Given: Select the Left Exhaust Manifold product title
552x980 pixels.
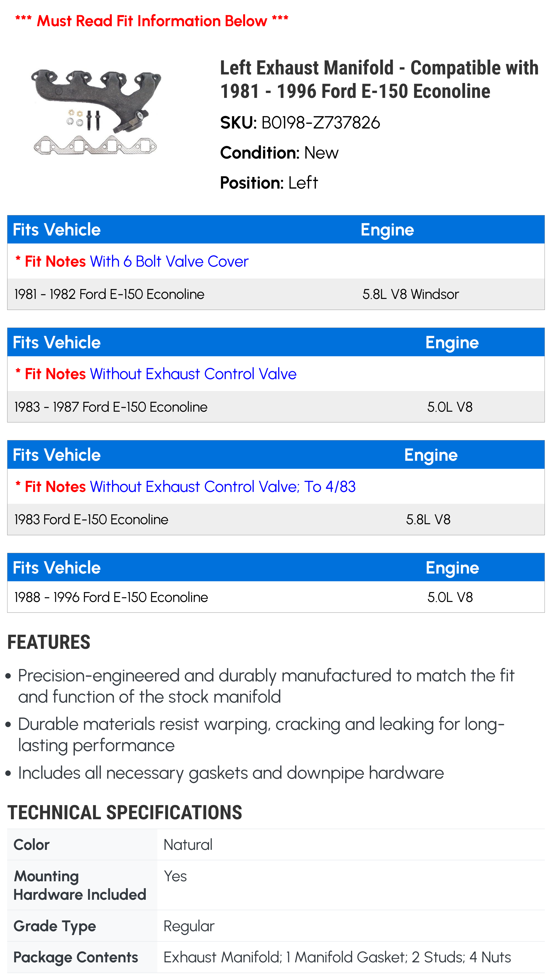Looking at the screenshot, I should [379, 79].
